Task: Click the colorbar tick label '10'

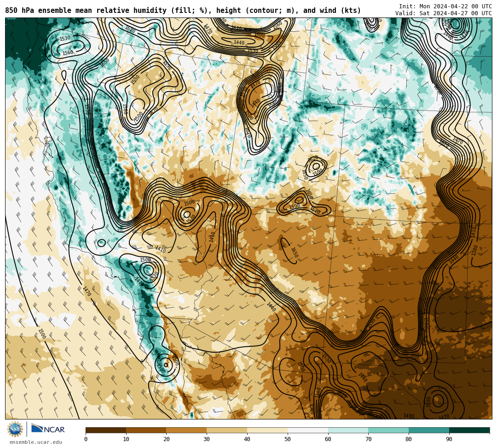Action: click(126, 439)
